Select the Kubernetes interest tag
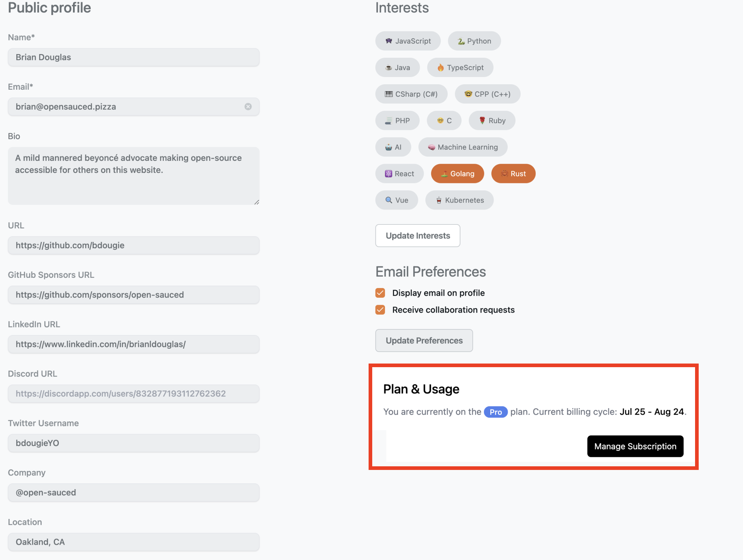The image size is (743, 560). tap(459, 200)
